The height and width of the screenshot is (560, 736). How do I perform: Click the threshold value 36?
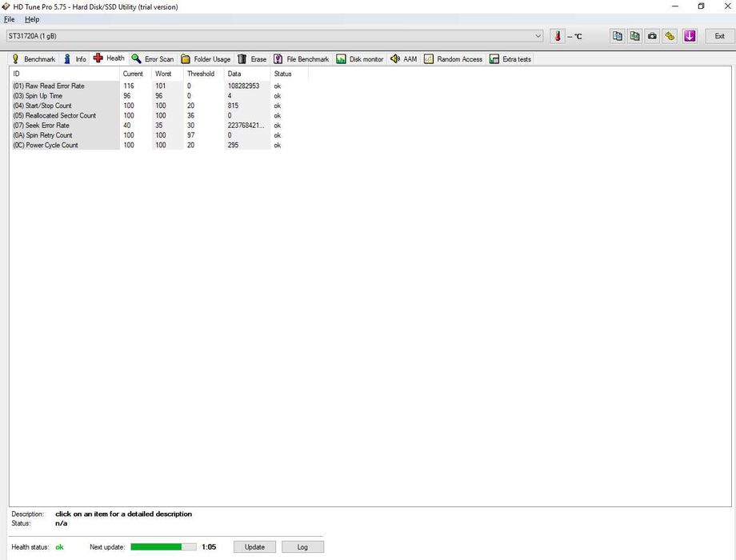pos(191,115)
